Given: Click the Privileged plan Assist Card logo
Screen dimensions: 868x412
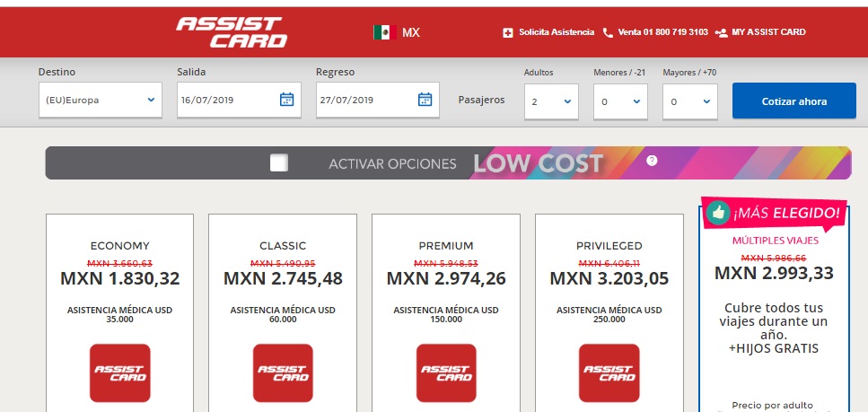Looking at the screenshot, I should click(x=609, y=373).
